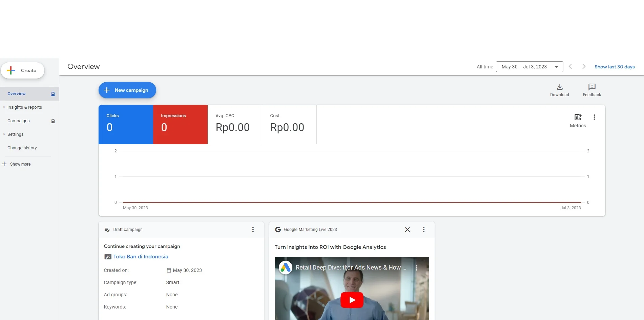The height and width of the screenshot is (320, 644).
Task: Play the Retail Deep Dive video
Action: [x=352, y=300]
